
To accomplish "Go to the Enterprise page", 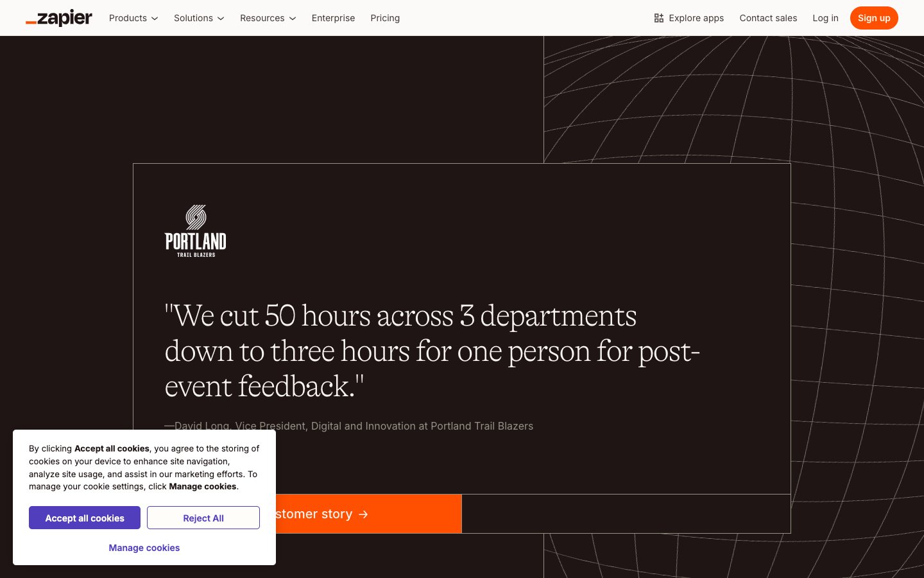I will point(333,18).
